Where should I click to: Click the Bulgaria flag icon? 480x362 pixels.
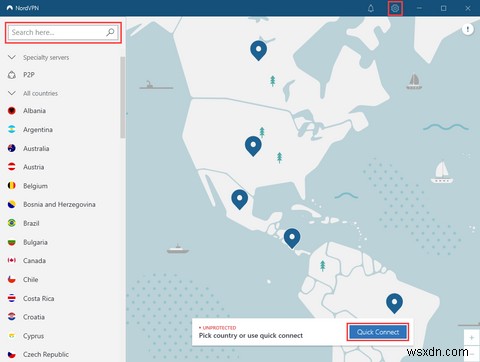[x=12, y=242]
